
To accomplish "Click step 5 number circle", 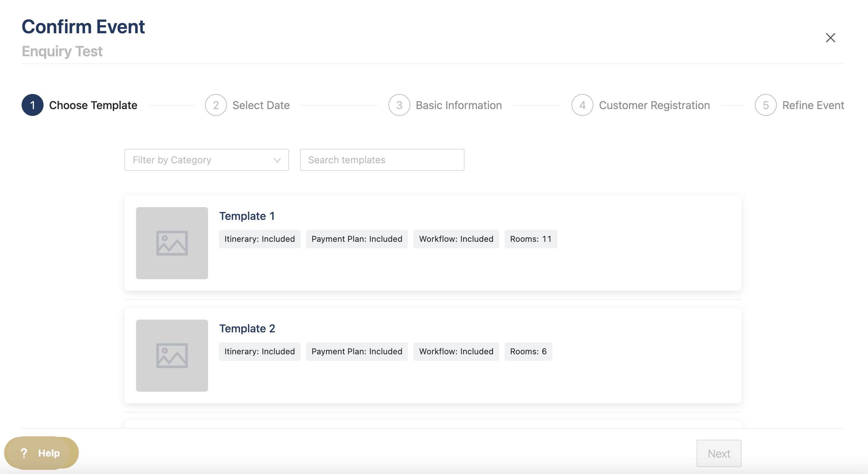I will (x=765, y=105).
